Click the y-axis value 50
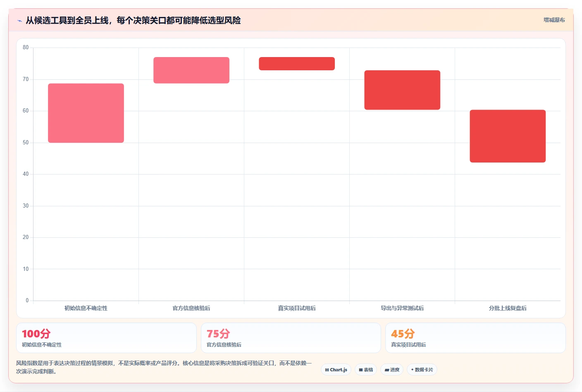Image resolution: width=582 pixels, height=392 pixels. (26, 143)
